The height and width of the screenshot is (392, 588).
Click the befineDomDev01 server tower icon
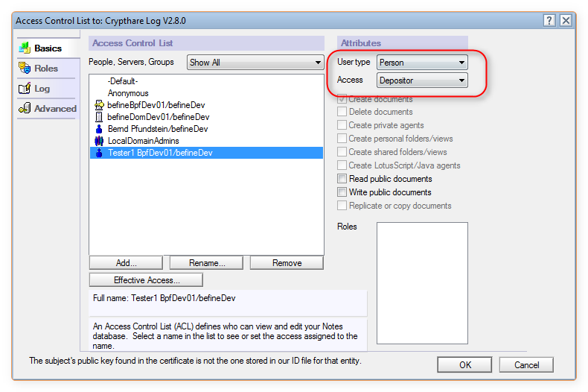99,117
